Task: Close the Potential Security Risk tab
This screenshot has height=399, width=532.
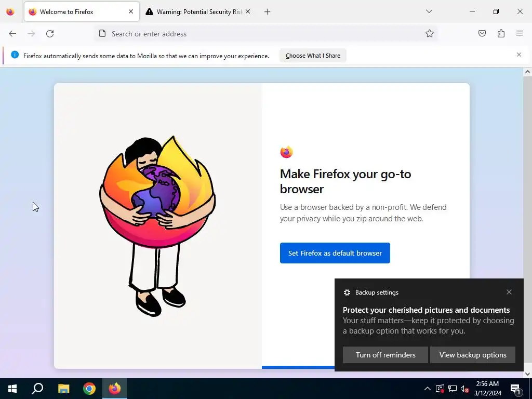Action: click(x=248, y=12)
